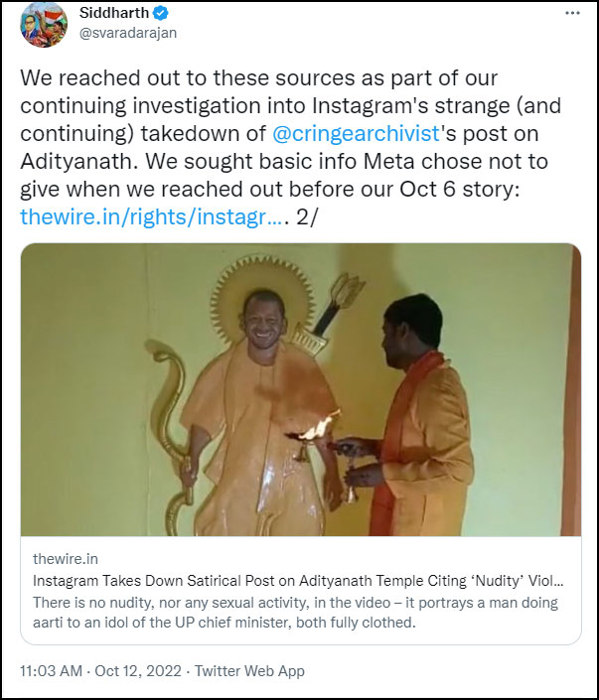Click the blue verified badge icon

click(x=161, y=13)
